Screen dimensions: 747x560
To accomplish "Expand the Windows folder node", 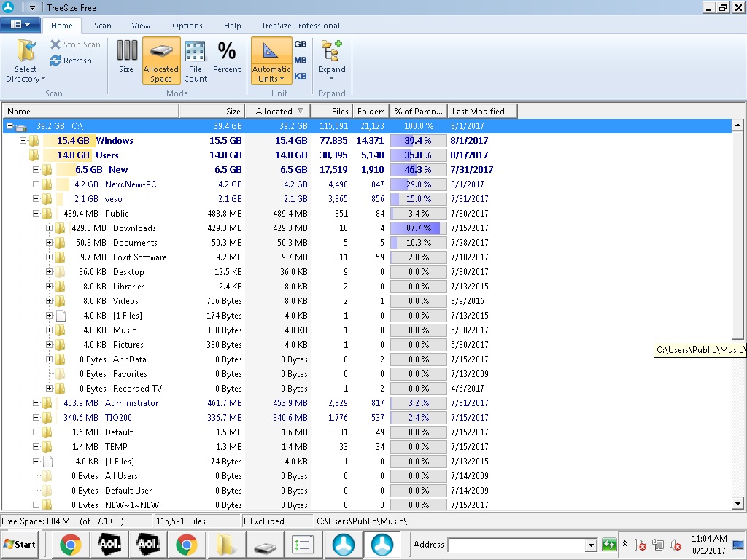I will pos(23,141).
